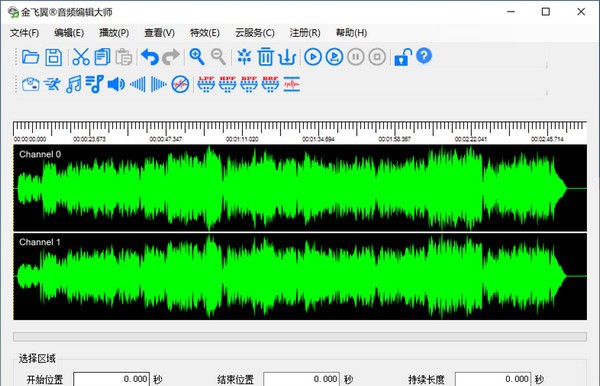
Task: Click the 开始位置 start position field
Action: 111,379
